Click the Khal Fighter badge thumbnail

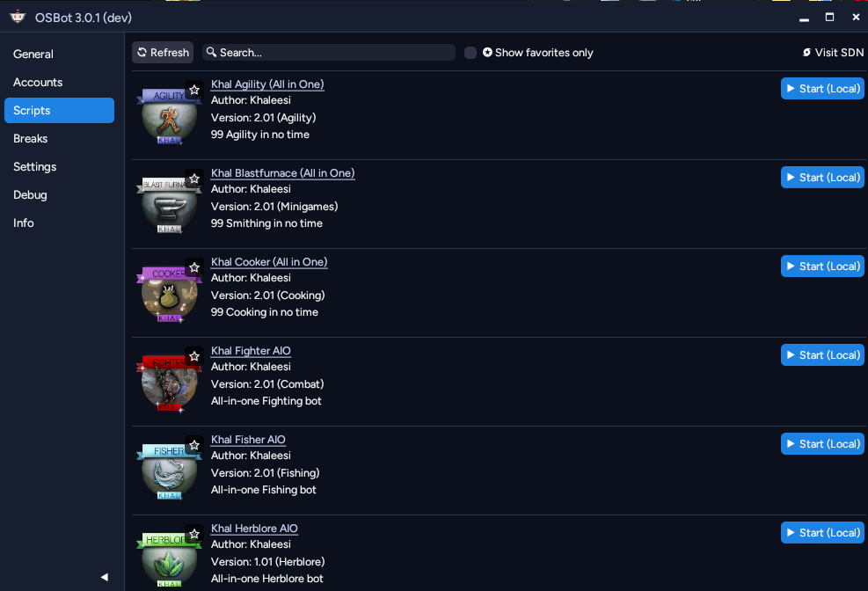pos(169,383)
